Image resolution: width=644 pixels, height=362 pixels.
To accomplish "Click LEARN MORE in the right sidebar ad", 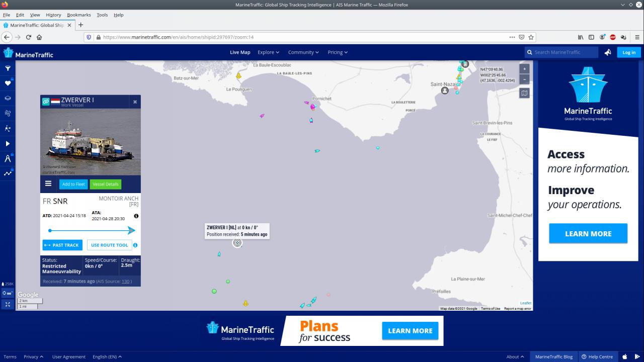I will tap(588, 234).
